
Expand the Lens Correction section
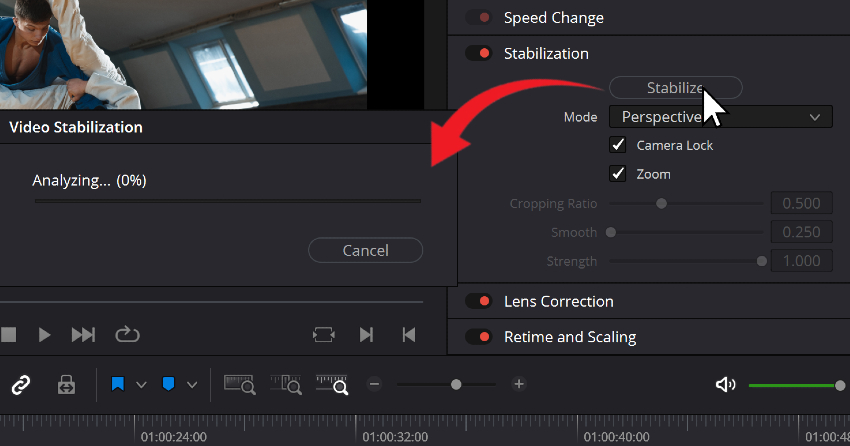[558, 301]
